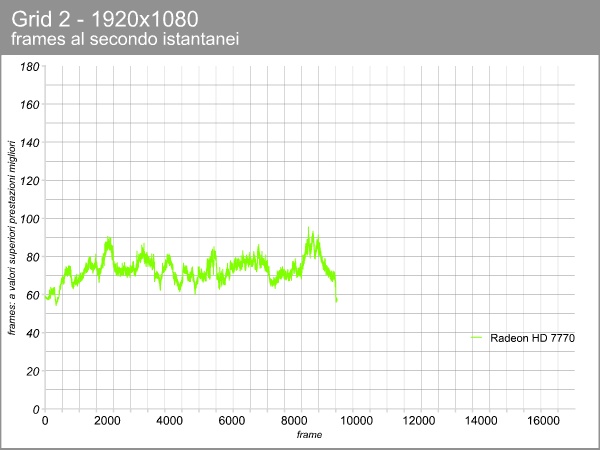600x450 pixels.
Task: Click the end point of the green line
Action: [x=336, y=301]
